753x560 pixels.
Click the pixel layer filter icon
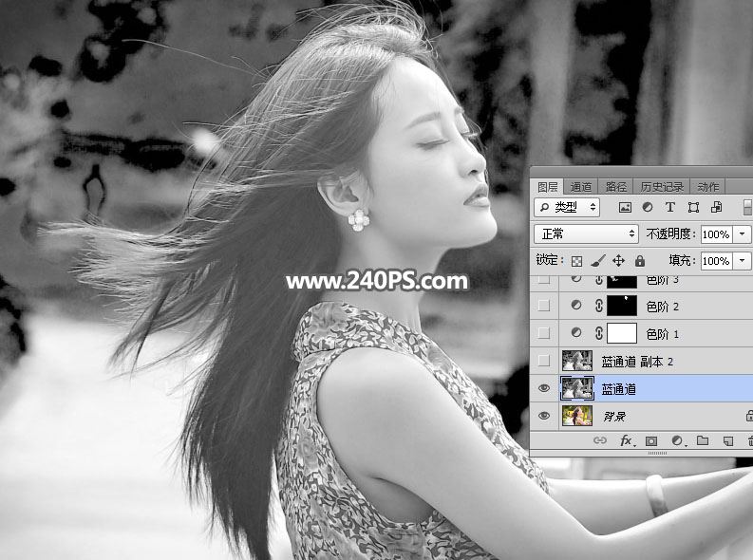click(625, 207)
